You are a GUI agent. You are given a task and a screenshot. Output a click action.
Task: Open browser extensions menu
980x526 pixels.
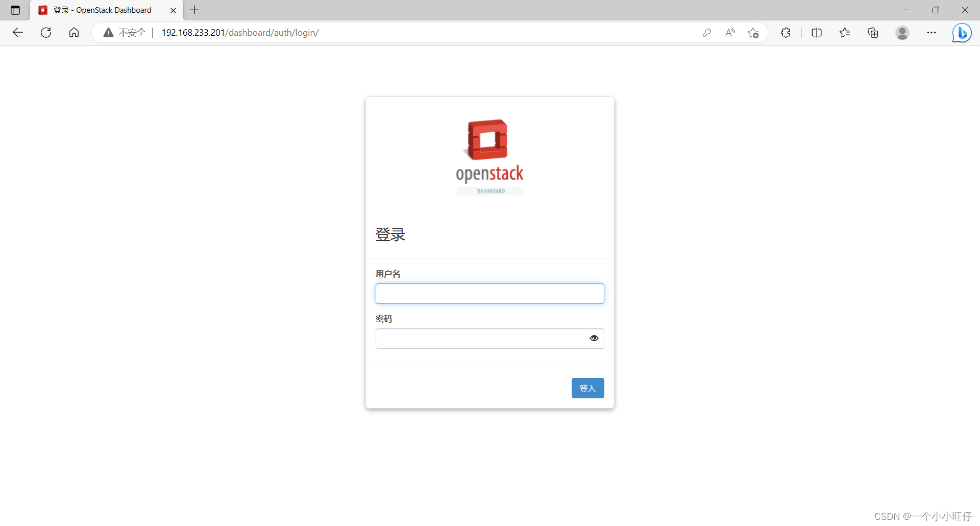pyautogui.click(x=786, y=33)
